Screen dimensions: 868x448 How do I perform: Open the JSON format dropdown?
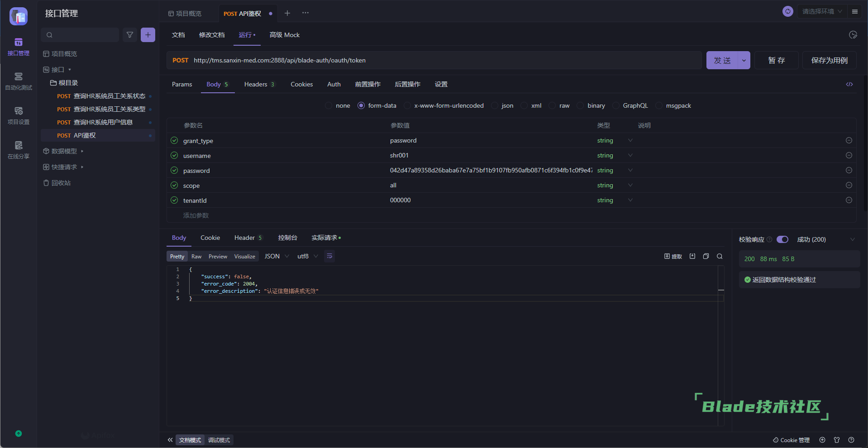point(277,256)
